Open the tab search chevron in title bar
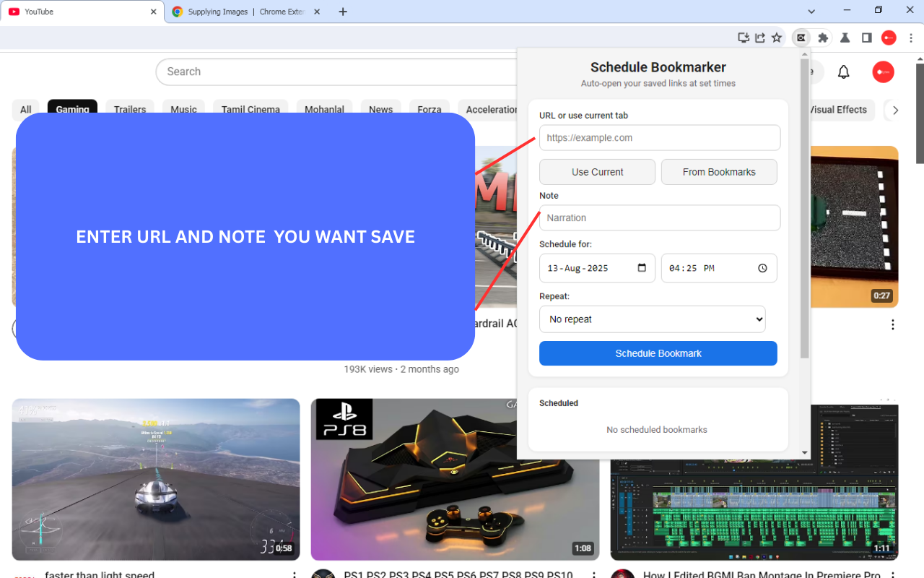The width and height of the screenshot is (924, 578). pos(811,12)
